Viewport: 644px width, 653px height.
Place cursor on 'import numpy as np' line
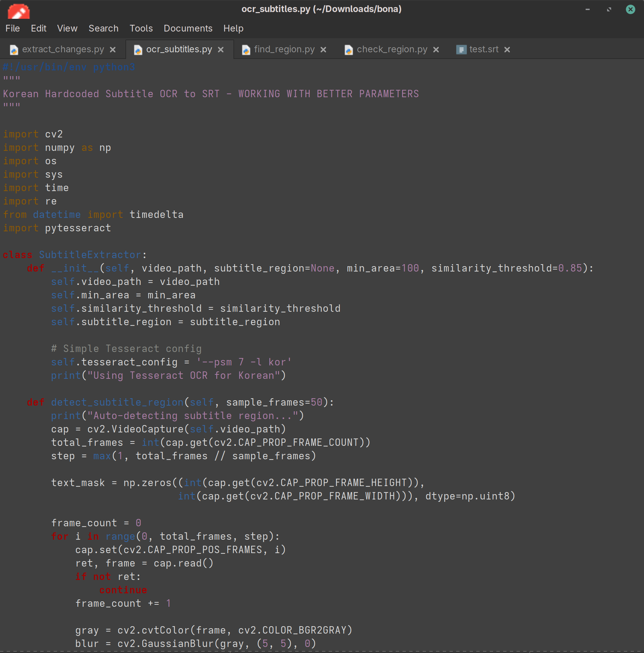click(x=57, y=148)
